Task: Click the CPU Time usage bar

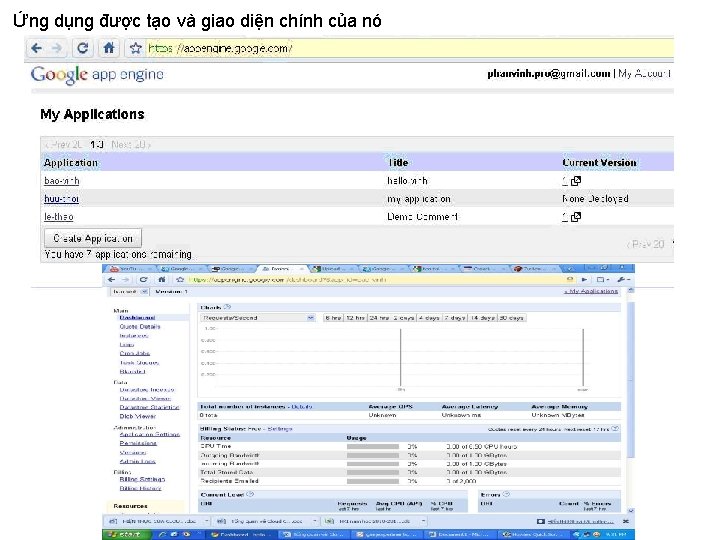Action: (373, 446)
